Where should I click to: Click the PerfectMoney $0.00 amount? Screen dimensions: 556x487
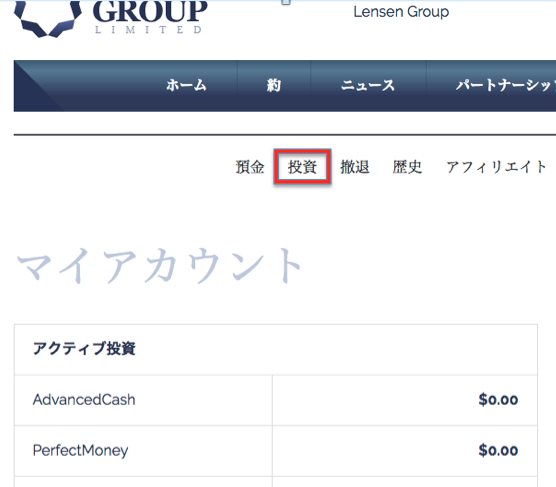tap(498, 450)
